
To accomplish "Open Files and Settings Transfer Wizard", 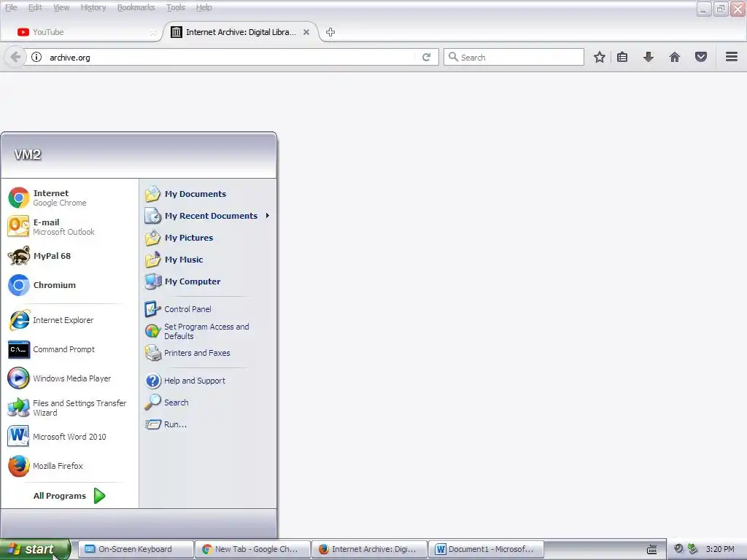I will [x=69, y=408].
